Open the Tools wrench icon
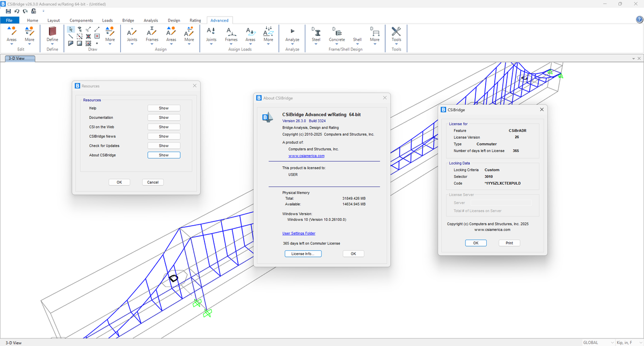Screen dimensions: 644x346 [396, 31]
